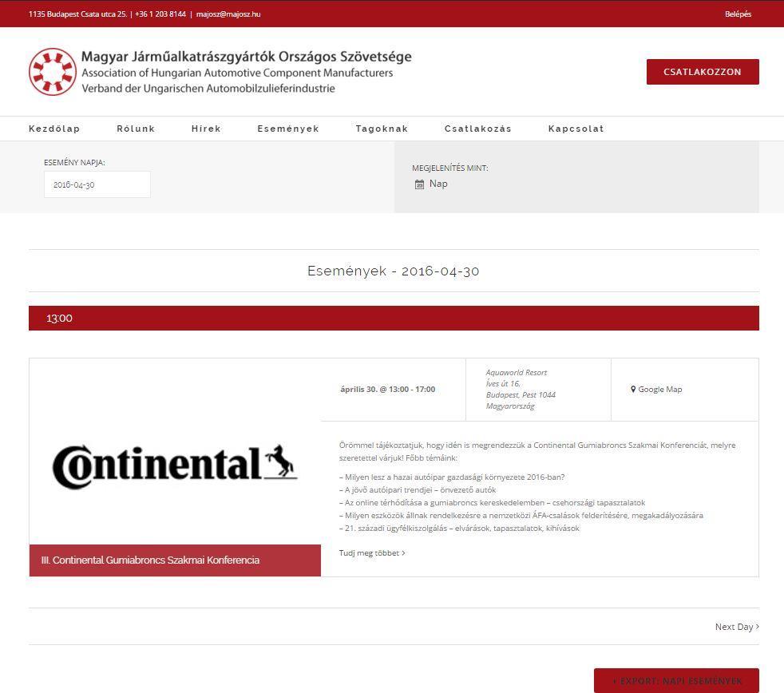Click the Magyar Járműalkatrészgyártók Országos Szövetsége title
Screen dimensions: 784x693
247,57
